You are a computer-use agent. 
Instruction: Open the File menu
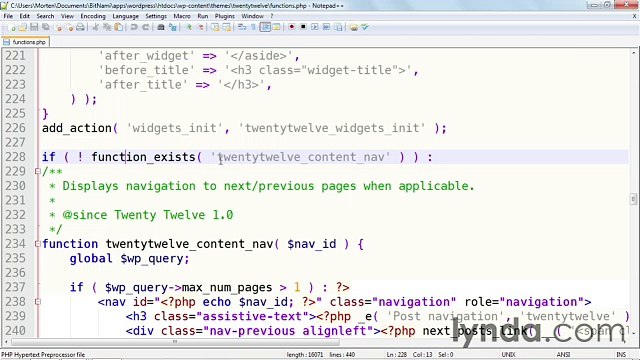click(x=8, y=16)
